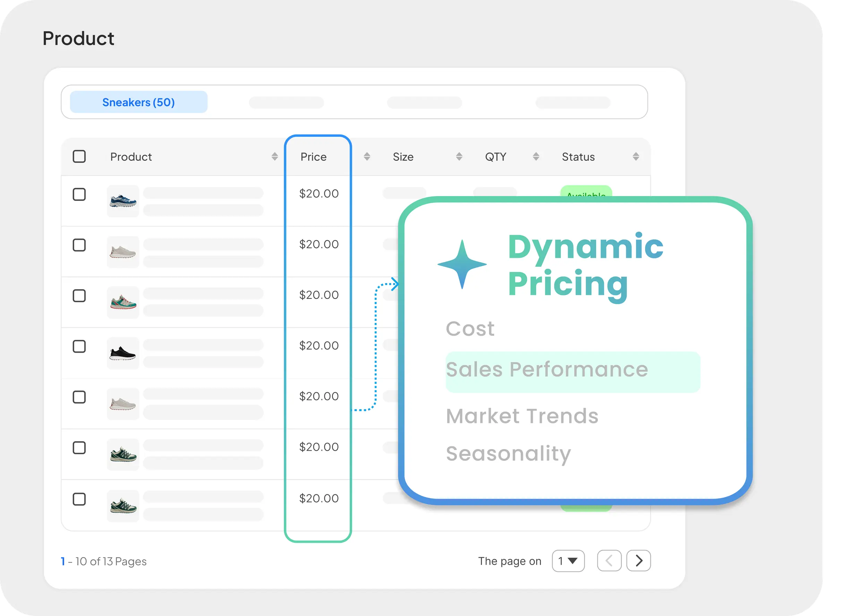Click the Status column sort icon
Image resolution: width=867 pixels, height=616 pixels.
click(x=636, y=157)
